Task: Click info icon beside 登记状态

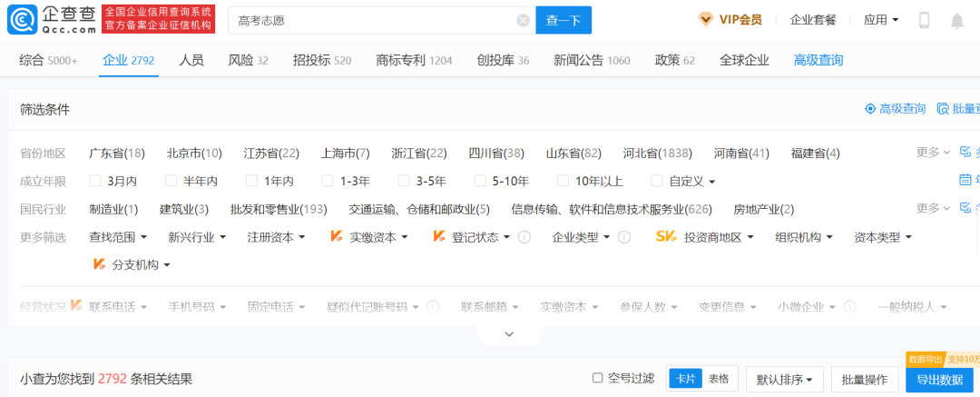Action: click(x=525, y=237)
